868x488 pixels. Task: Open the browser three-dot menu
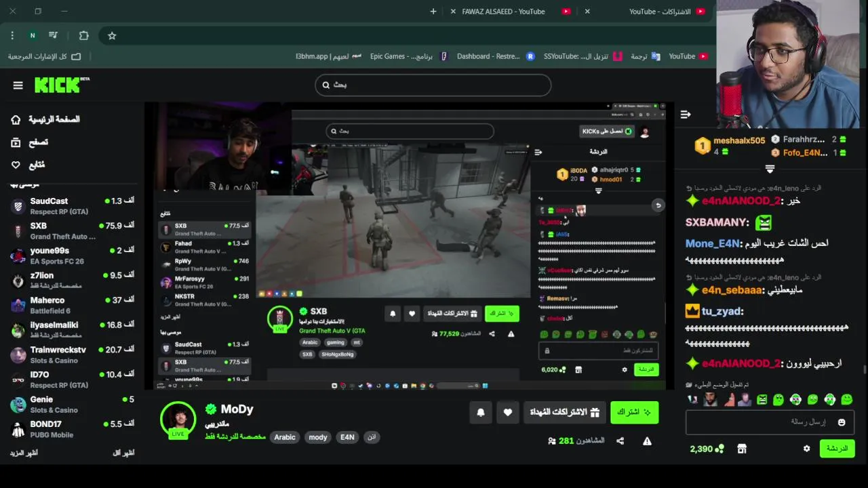(x=12, y=36)
